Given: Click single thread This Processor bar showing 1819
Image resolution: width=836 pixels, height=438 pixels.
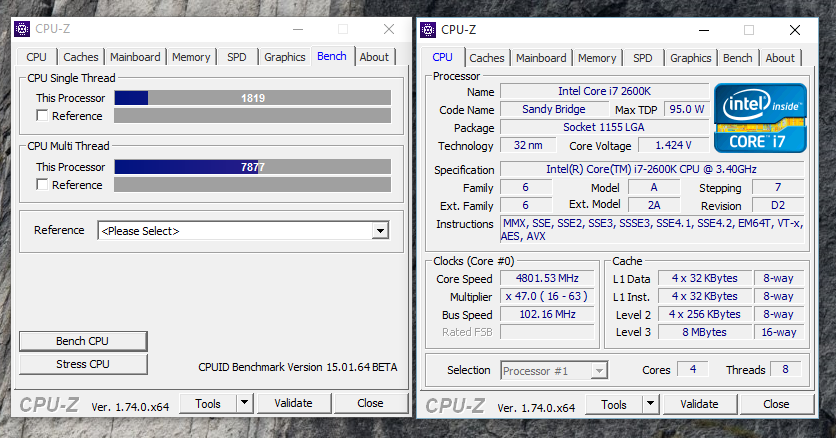Looking at the screenshot, I should [x=252, y=98].
